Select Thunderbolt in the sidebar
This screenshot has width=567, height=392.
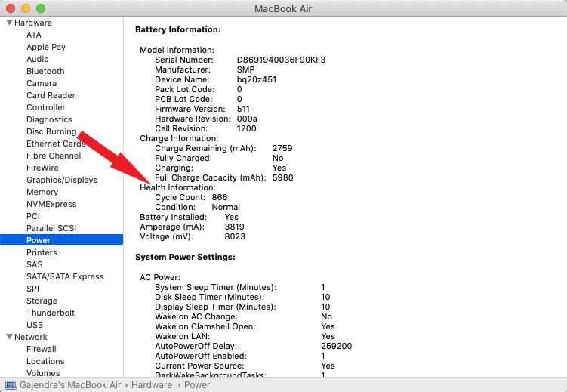click(51, 313)
